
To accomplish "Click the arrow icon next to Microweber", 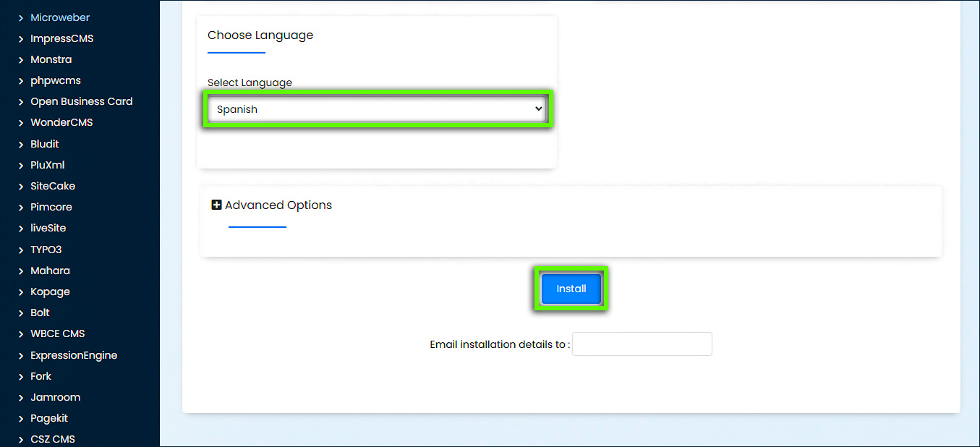I will point(22,17).
